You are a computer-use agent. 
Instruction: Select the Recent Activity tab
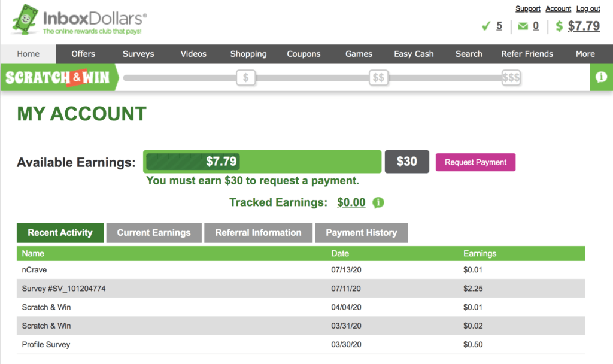[60, 233]
